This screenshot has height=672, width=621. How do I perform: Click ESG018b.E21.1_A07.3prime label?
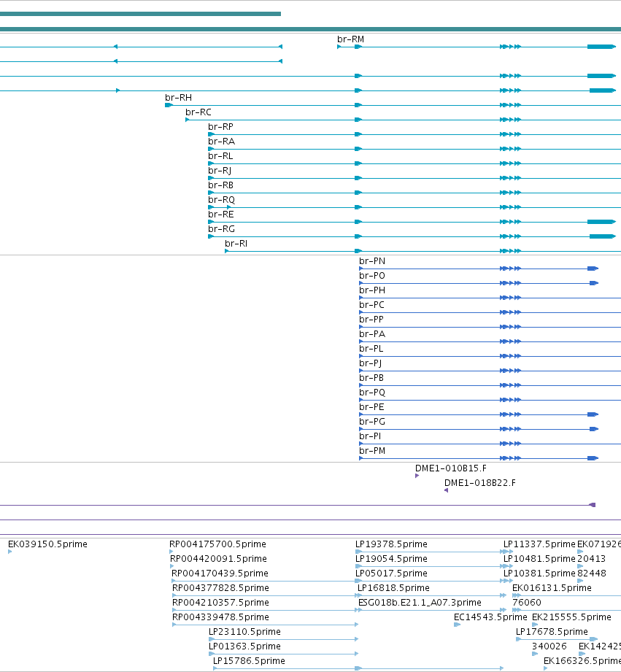pyautogui.click(x=420, y=602)
